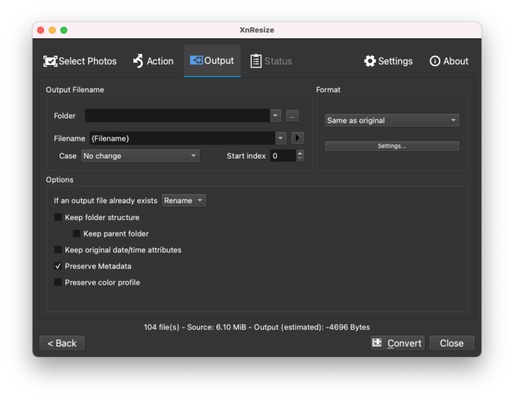
Task: Click the Filename play arrow button
Action: pyautogui.click(x=297, y=138)
